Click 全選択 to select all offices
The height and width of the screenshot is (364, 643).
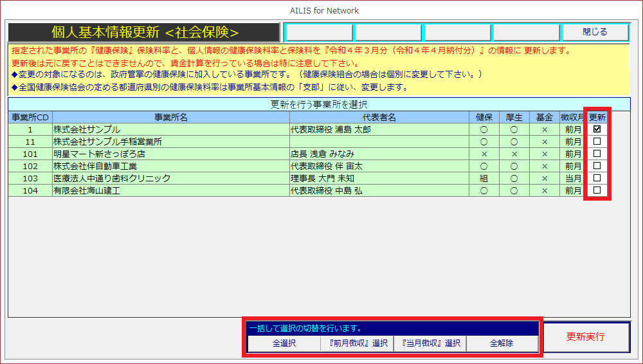coord(284,343)
